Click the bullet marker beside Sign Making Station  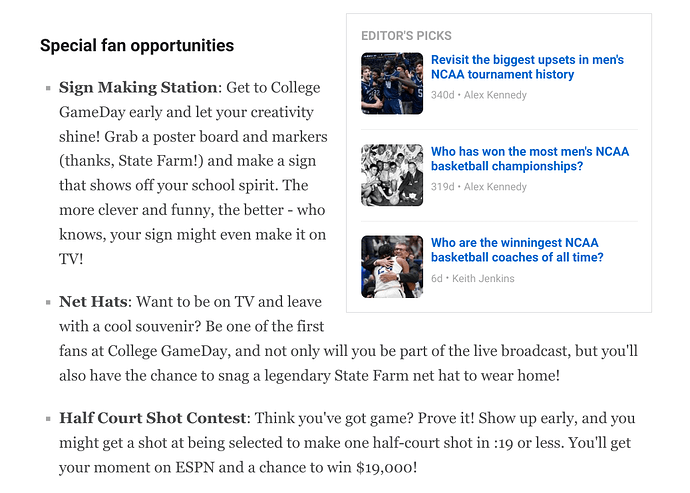[48, 88]
